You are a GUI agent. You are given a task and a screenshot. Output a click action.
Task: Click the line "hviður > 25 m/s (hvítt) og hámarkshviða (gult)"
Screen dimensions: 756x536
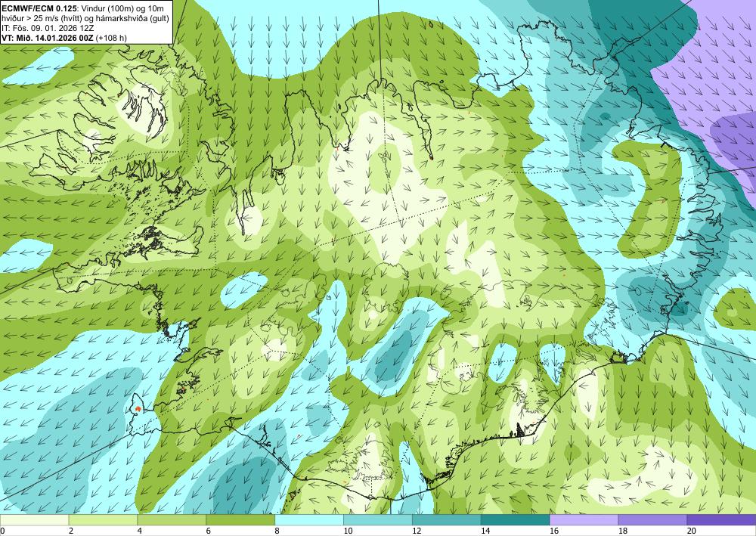tap(85, 18)
